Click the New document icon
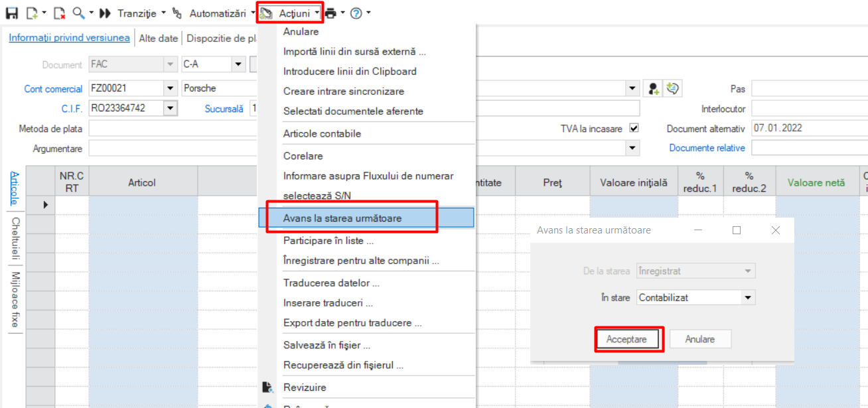Viewport: 868px width, 408px height. 32,13
